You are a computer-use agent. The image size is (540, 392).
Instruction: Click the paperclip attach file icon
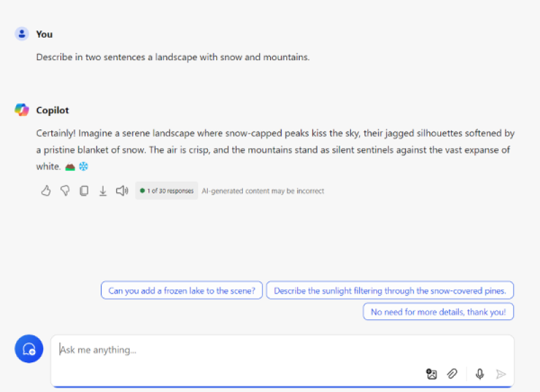point(452,374)
